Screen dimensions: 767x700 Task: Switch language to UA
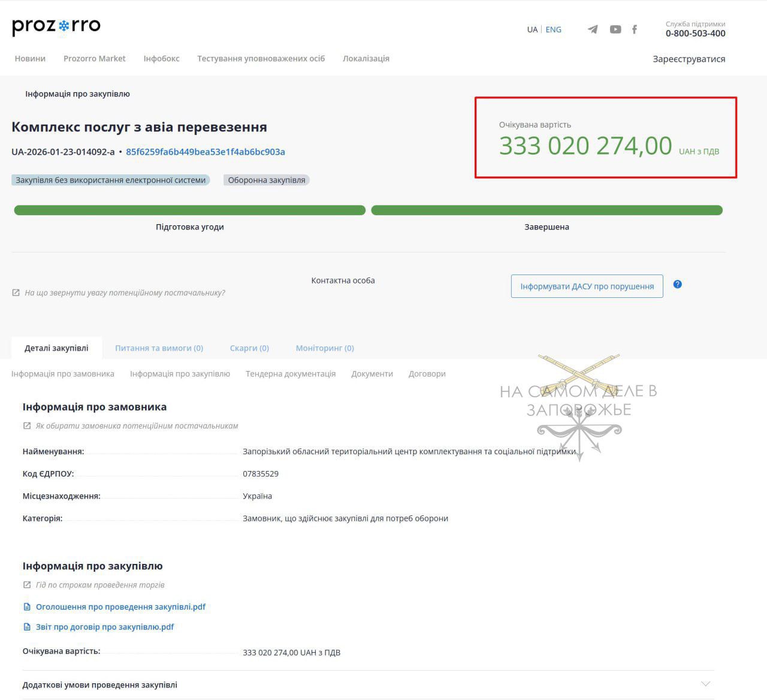(532, 29)
